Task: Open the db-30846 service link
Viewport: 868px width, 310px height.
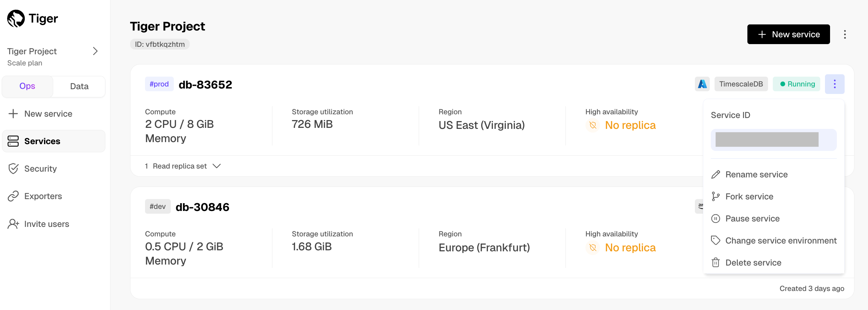Action: point(202,207)
